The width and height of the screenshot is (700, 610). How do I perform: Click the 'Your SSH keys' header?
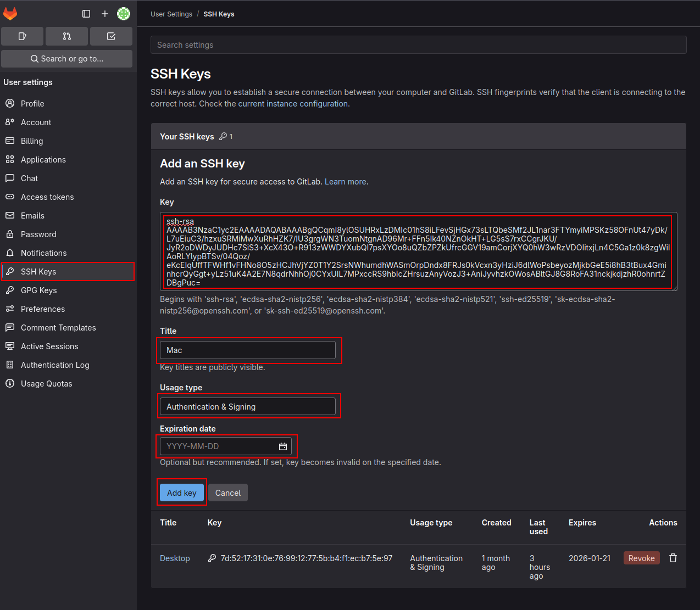(187, 136)
